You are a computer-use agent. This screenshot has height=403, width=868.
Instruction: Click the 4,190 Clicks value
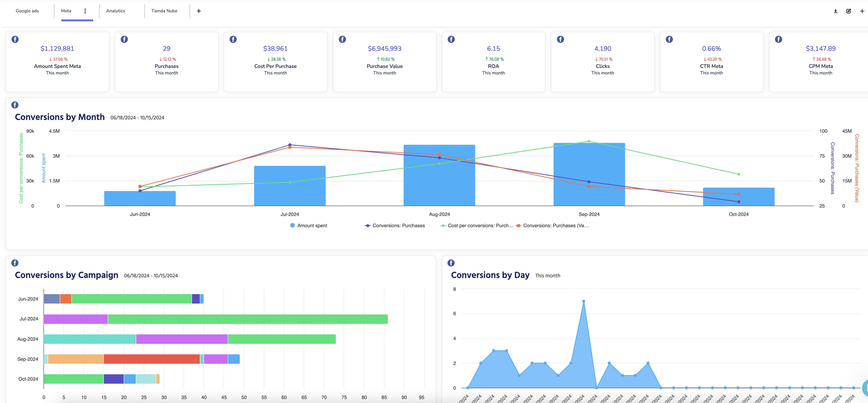pyautogui.click(x=602, y=48)
